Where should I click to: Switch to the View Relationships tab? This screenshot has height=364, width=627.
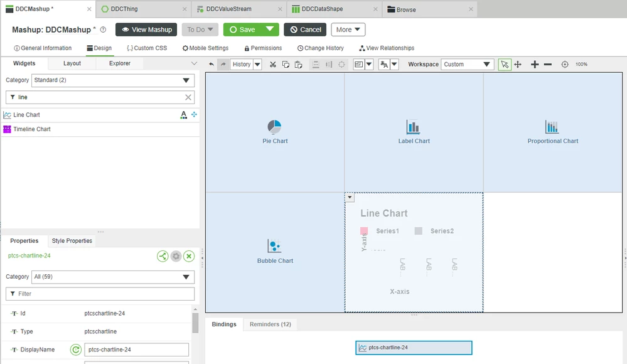(x=387, y=48)
